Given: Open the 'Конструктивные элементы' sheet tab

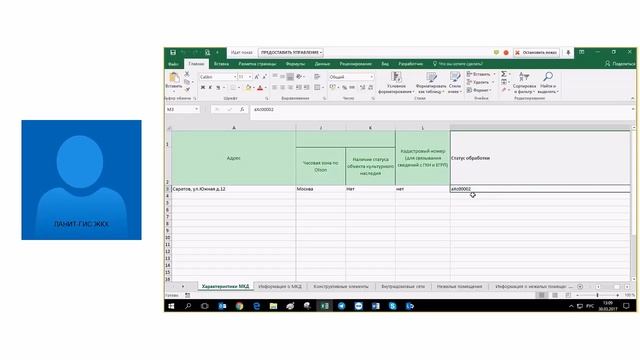Looking at the screenshot, I should pyautogui.click(x=341, y=287).
